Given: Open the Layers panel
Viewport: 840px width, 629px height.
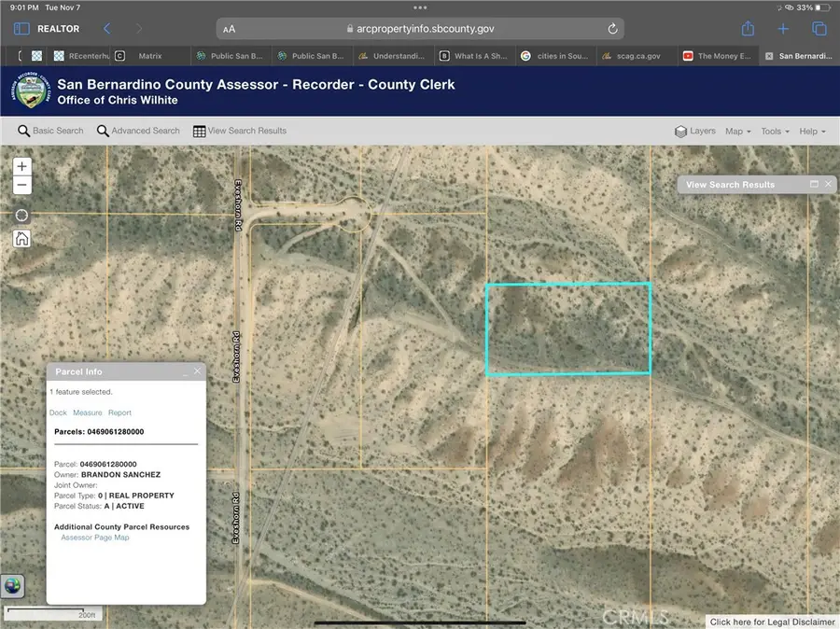Looking at the screenshot, I should click(x=694, y=131).
